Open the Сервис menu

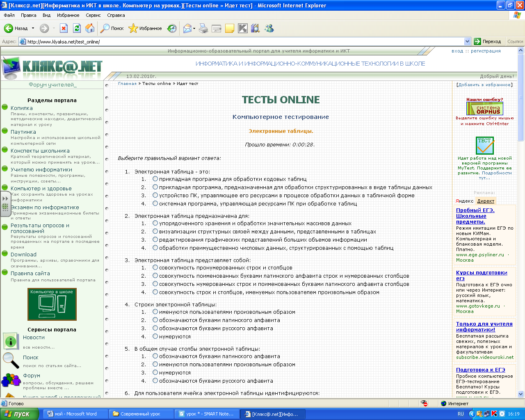93,15
